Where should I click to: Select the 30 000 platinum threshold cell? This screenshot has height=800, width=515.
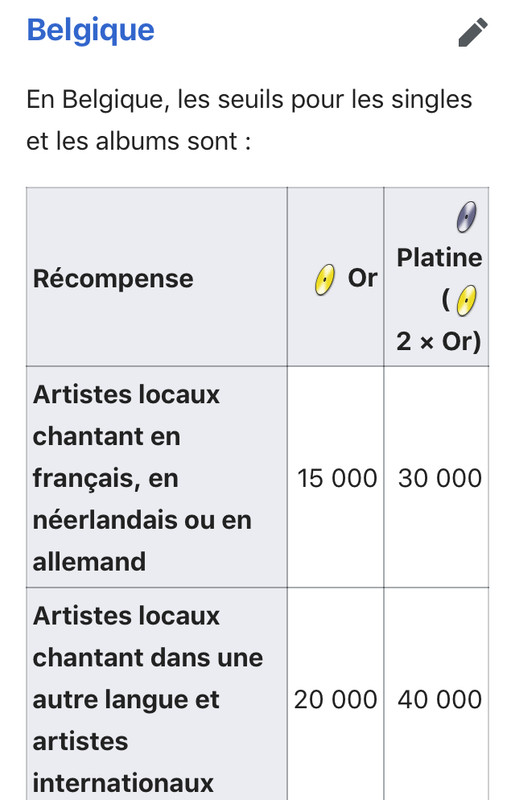[x=437, y=478]
